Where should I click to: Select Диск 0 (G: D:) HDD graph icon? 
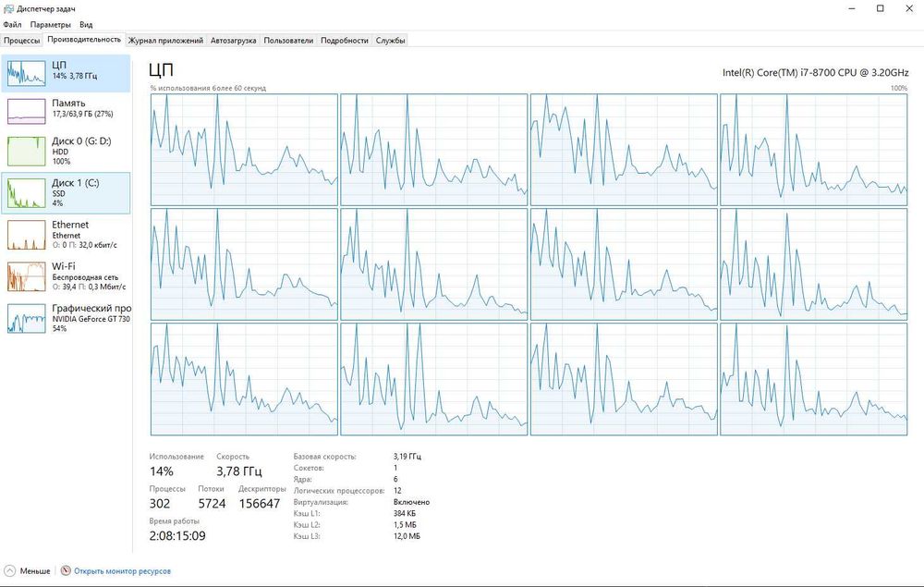coord(27,151)
